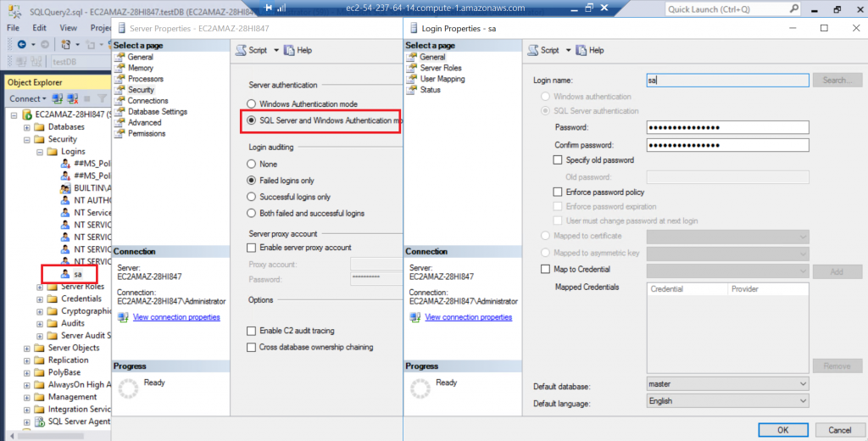Open Advanced page in Server Properties
868x441 pixels.
click(144, 122)
